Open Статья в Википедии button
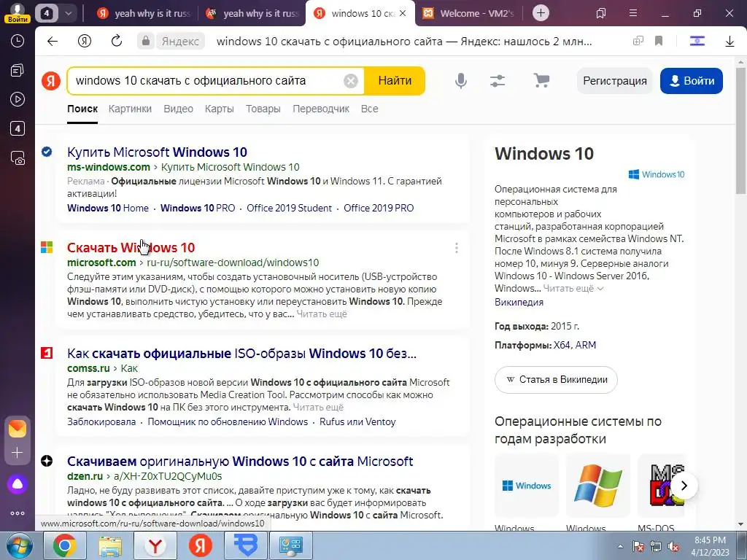Image resolution: width=747 pixels, height=560 pixels. tap(556, 380)
